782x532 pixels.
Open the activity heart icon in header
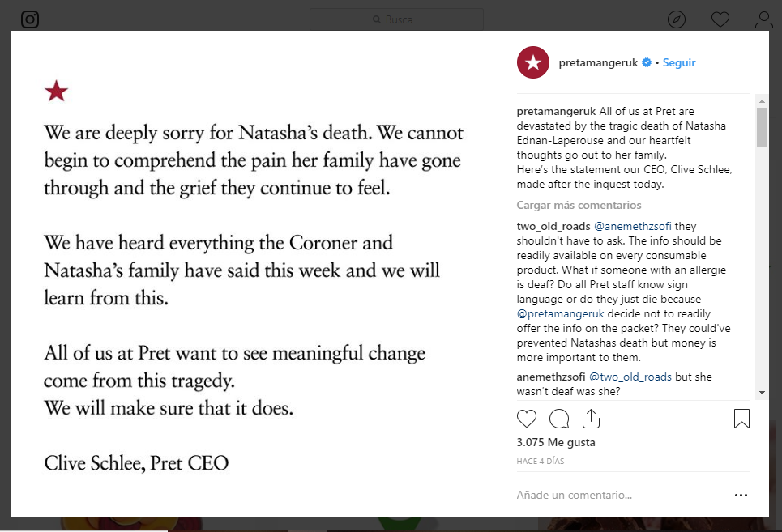720,19
